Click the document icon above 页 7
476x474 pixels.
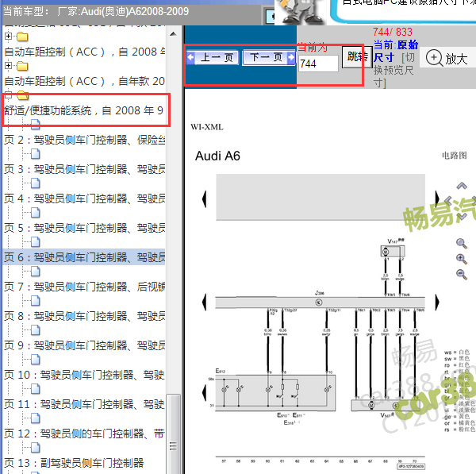click(x=36, y=272)
